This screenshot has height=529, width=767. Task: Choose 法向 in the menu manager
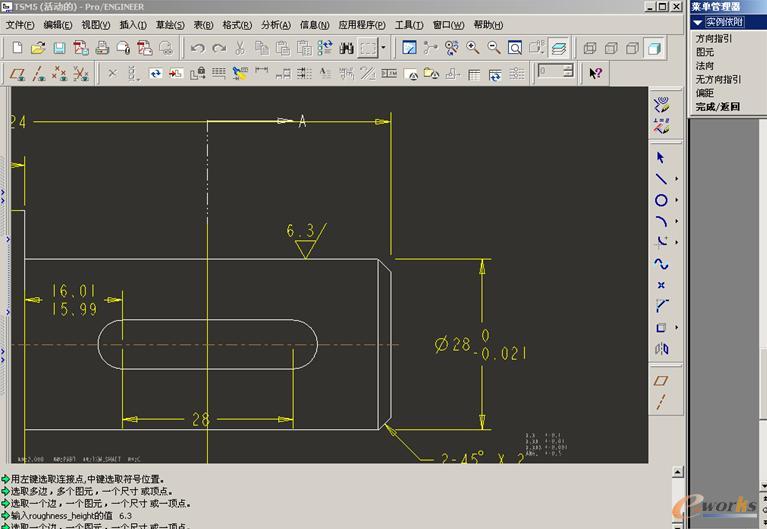[705, 66]
